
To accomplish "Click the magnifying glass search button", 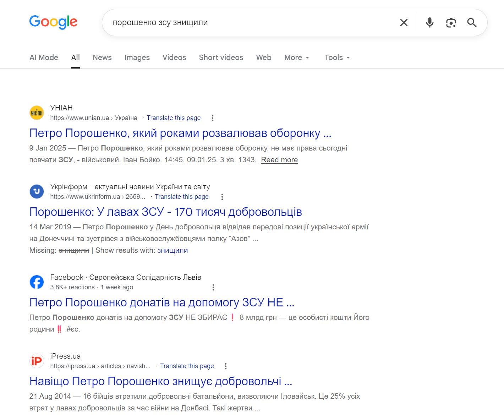I will click(x=472, y=23).
